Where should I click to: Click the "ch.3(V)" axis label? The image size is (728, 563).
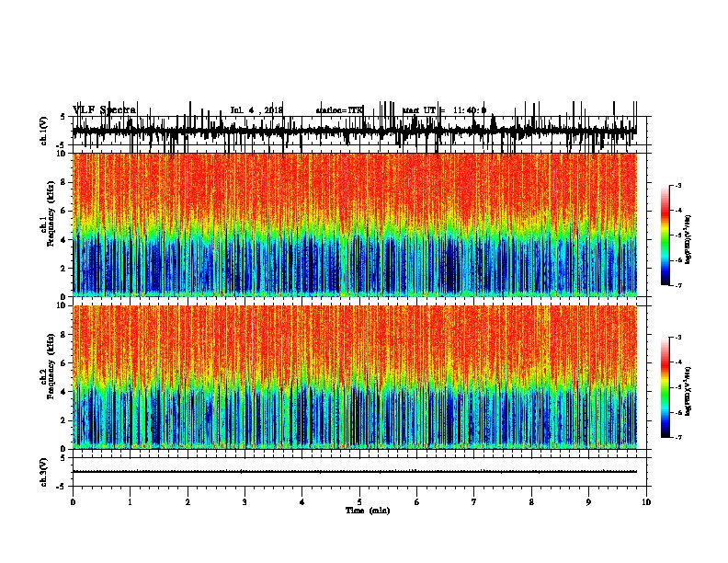point(43,472)
